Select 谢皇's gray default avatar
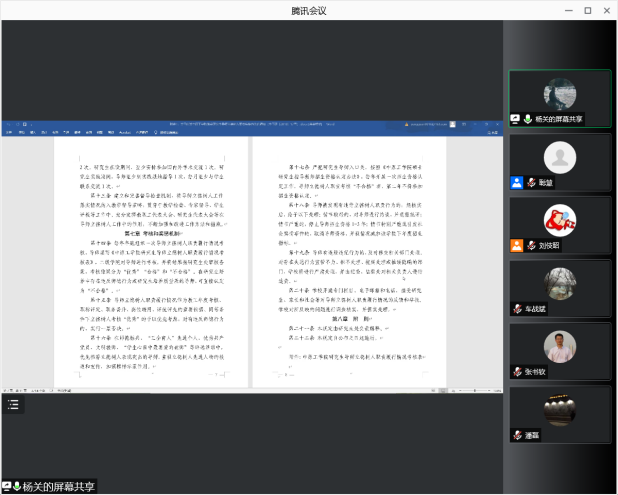Image resolution: width=618 pixels, height=495 pixels. [559, 156]
